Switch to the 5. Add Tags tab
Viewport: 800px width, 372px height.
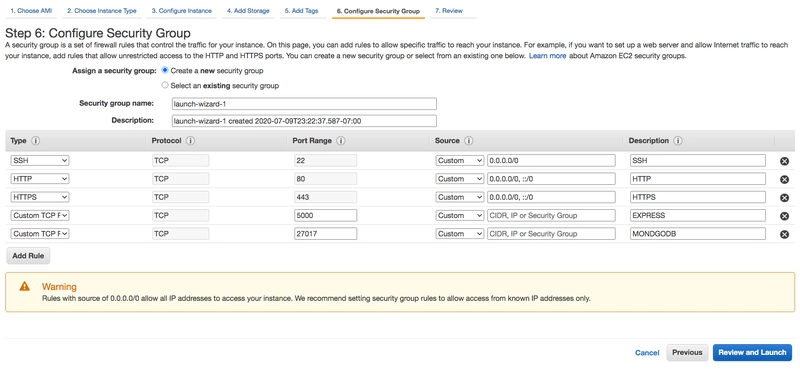pyautogui.click(x=302, y=11)
